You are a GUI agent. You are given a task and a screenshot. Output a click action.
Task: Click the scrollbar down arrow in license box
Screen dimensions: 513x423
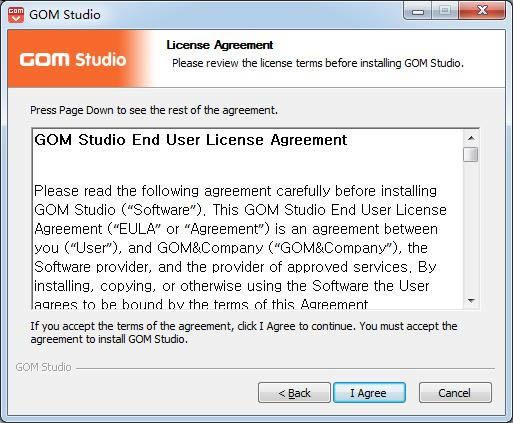coord(471,301)
